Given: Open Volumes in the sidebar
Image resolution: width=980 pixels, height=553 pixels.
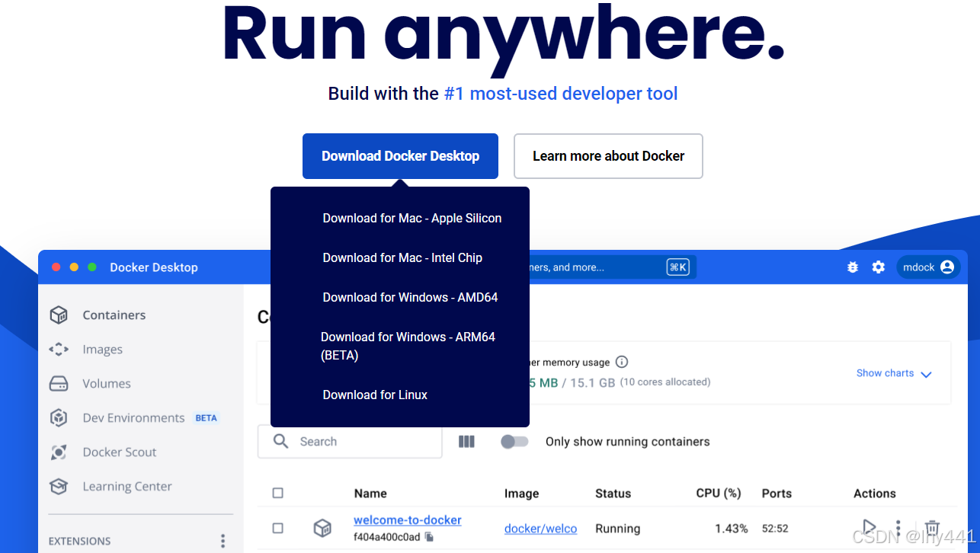Looking at the screenshot, I should (x=107, y=383).
